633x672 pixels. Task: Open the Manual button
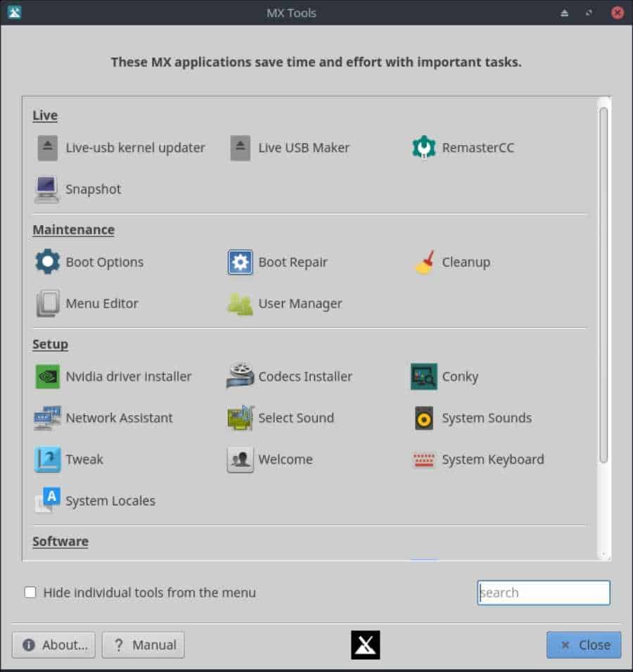[143, 645]
